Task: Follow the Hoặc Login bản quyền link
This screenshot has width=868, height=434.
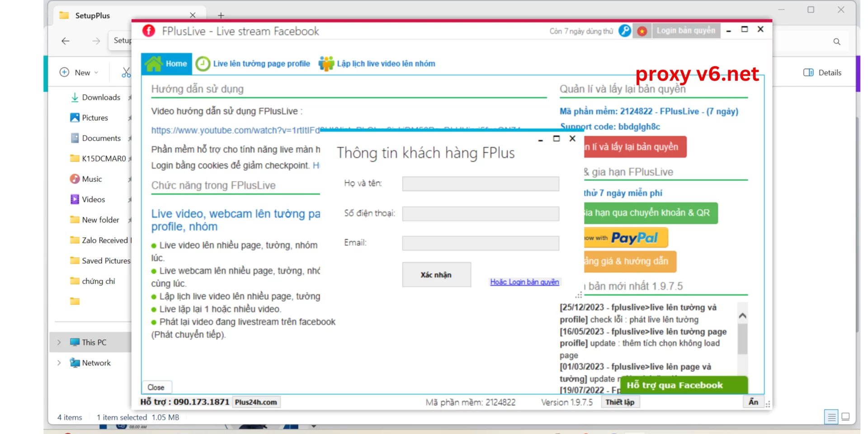Action: (x=524, y=282)
